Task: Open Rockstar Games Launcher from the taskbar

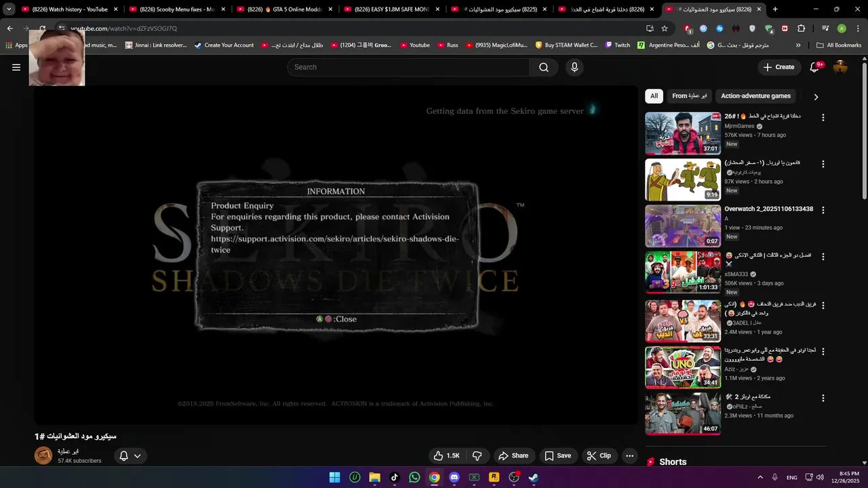Action: [494, 477]
